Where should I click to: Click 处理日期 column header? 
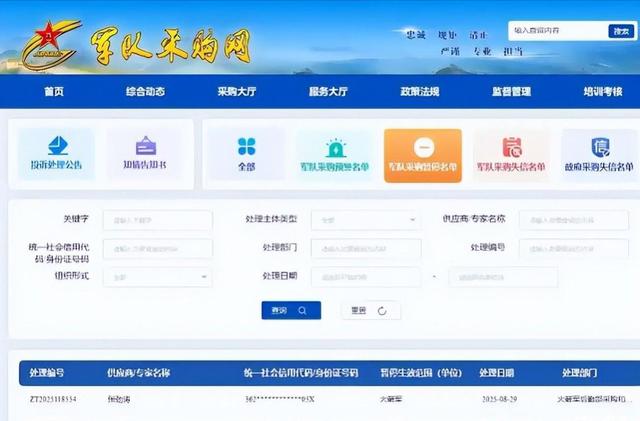point(497,373)
